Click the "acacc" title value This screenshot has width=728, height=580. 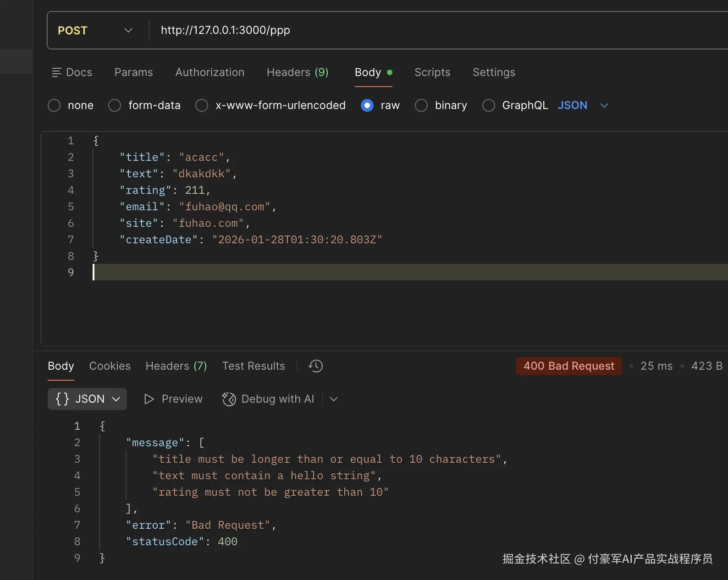pos(201,157)
